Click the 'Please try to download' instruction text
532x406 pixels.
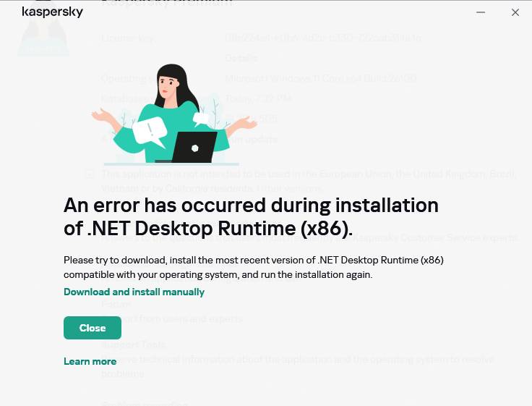click(254, 267)
